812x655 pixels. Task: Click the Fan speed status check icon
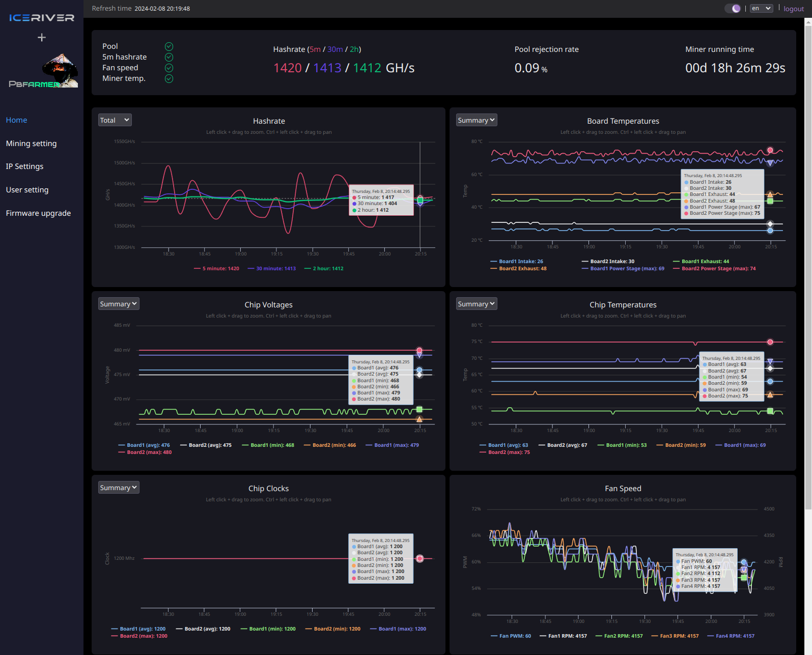pos(169,68)
